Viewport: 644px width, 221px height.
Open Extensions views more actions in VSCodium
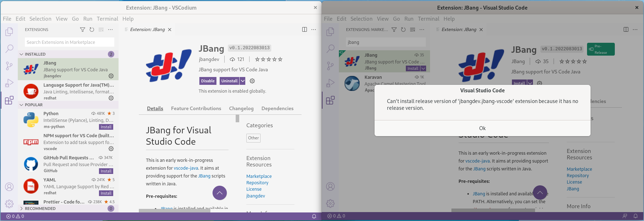tap(110, 30)
